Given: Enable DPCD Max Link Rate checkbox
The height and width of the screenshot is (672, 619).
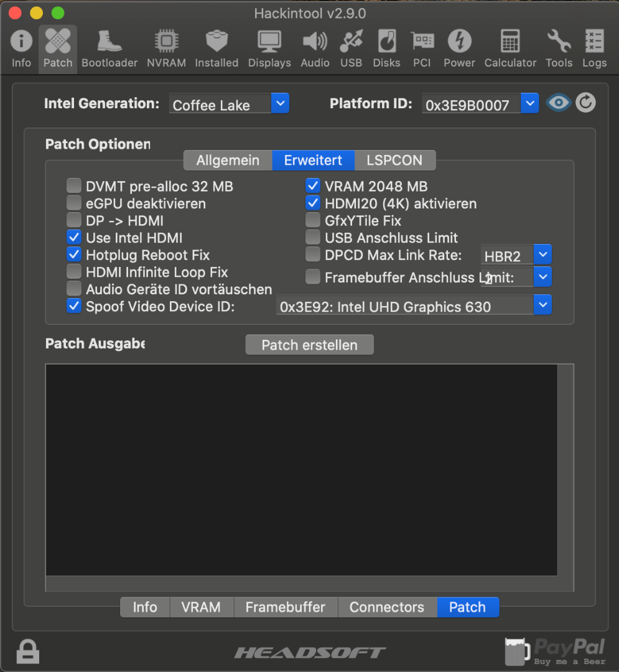Looking at the screenshot, I should click(x=313, y=254).
